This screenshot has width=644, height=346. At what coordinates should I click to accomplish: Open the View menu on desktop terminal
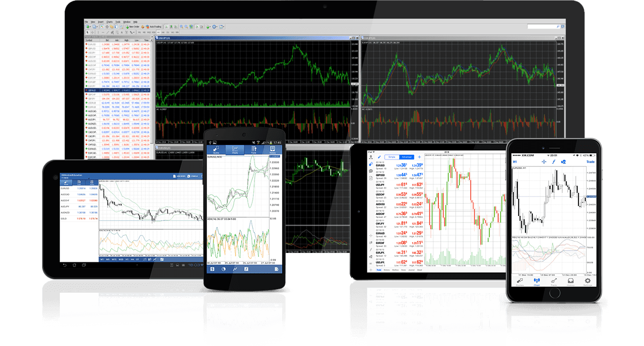click(93, 22)
